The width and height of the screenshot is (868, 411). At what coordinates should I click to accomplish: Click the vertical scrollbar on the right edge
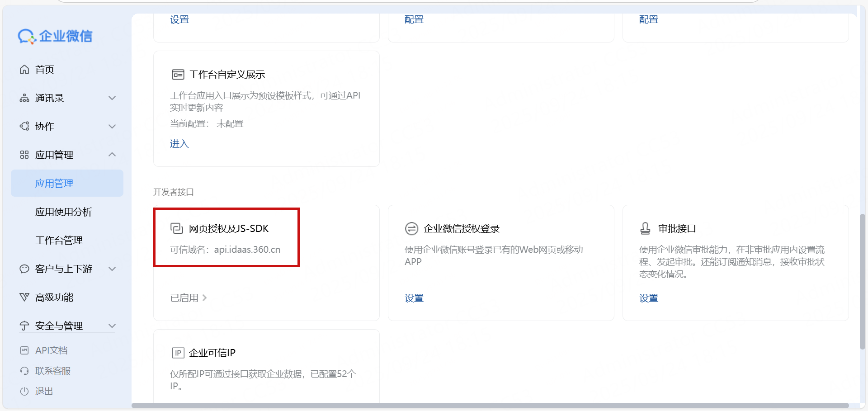(x=863, y=280)
